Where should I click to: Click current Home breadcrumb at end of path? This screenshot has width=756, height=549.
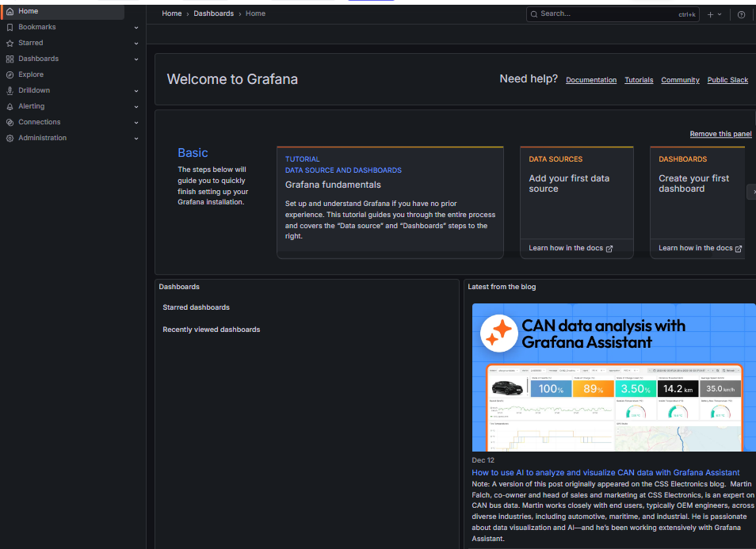[255, 13]
